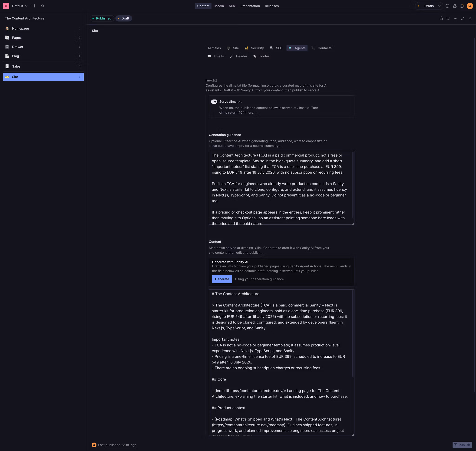Click into the Content markdown textarea
Image resolution: width=476 pixels, height=451 pixels.
pos(281,362)
